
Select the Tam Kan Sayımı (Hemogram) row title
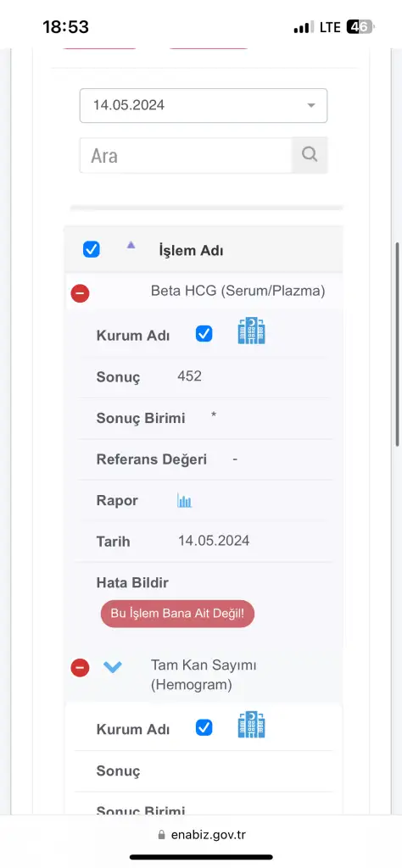[x=204, y=675]
